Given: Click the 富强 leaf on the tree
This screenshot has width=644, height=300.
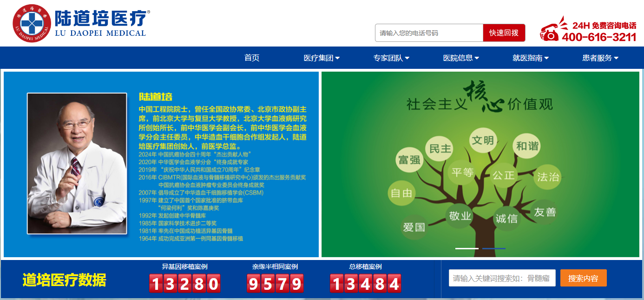Looking at the screenshot, I should point(409,160).
